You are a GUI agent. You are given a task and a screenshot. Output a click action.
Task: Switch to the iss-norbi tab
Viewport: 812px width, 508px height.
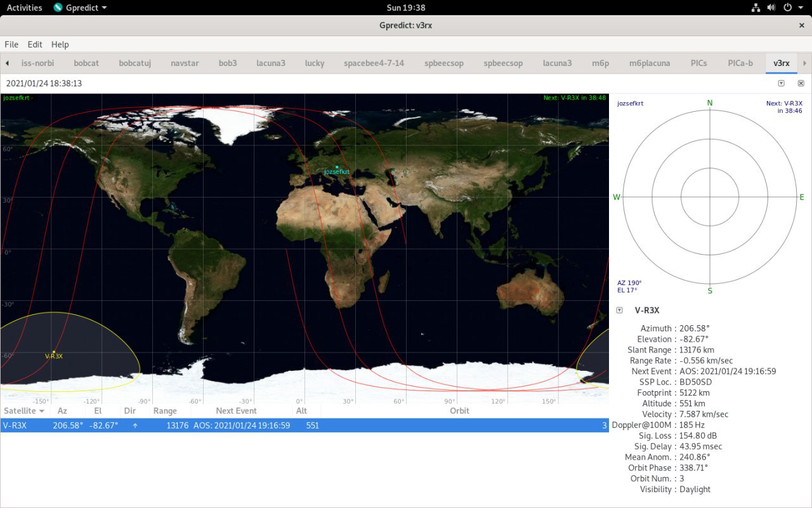(37, 63)
